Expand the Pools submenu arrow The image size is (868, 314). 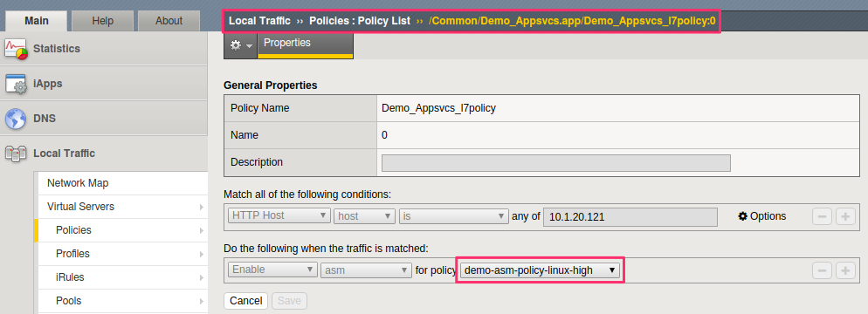[x=201, y=301]
